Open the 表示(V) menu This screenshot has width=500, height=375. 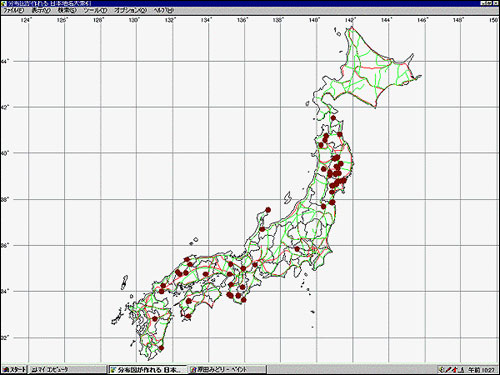[41, 10]
